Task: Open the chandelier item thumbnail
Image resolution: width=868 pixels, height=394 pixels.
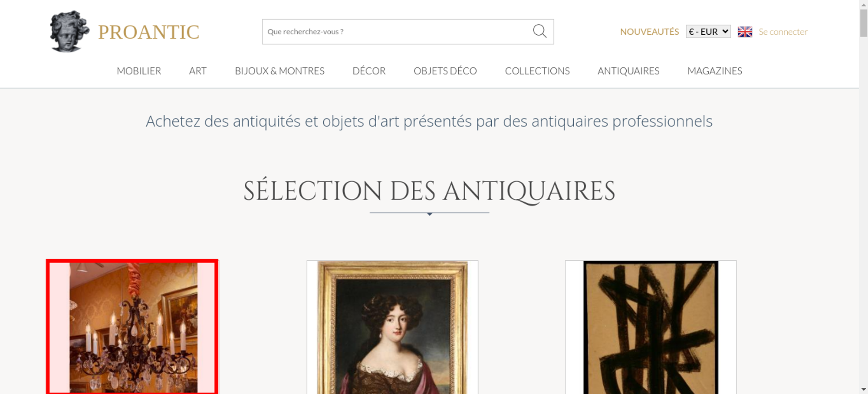Action: point(132,327)
